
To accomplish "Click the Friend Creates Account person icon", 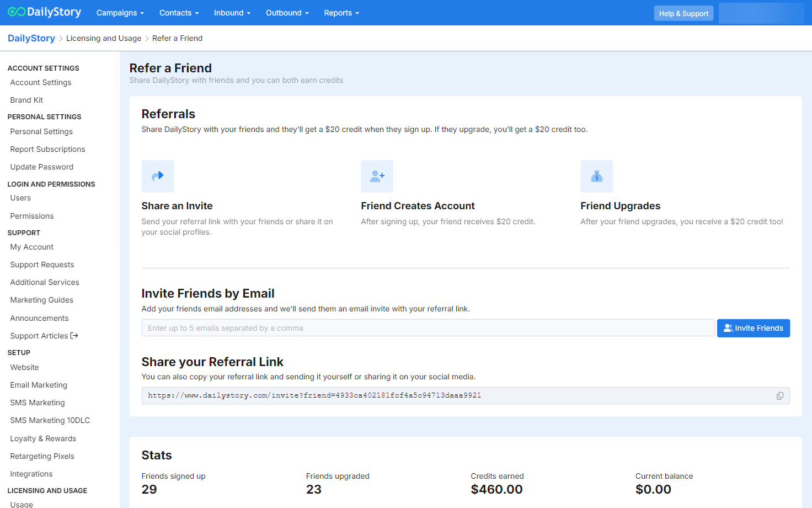I will [377, 176].
